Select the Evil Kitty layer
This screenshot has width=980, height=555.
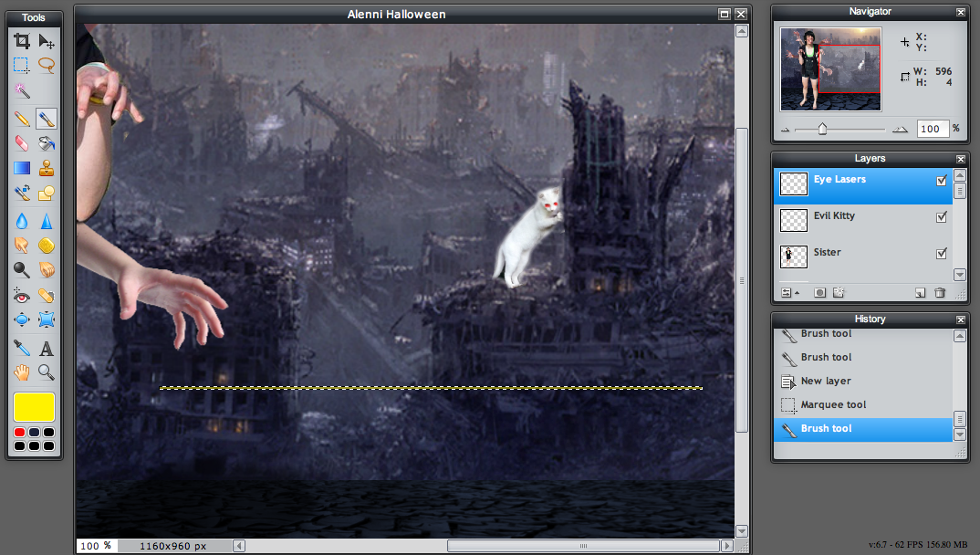point(863,222)
